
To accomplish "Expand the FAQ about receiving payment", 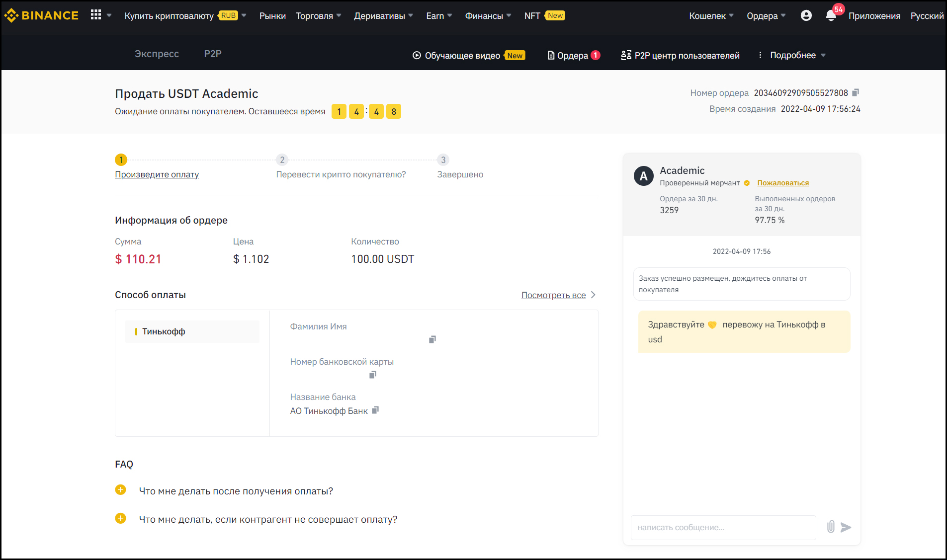I will pos(120,490).
